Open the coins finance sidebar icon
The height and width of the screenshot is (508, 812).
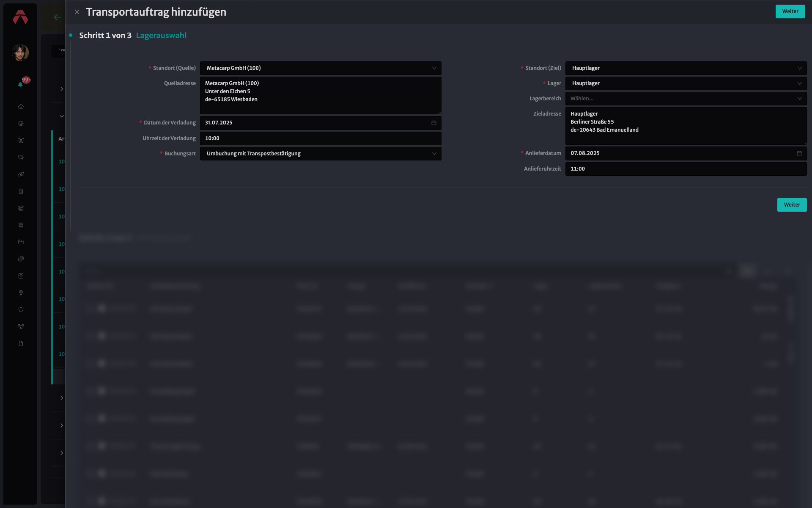[x=21, y=259]
